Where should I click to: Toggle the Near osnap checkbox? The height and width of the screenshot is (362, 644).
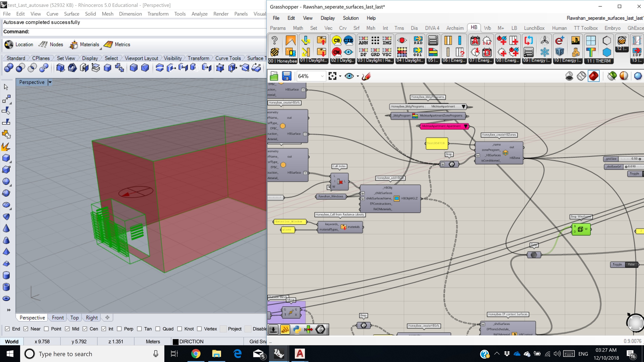[x=26, y=329]
